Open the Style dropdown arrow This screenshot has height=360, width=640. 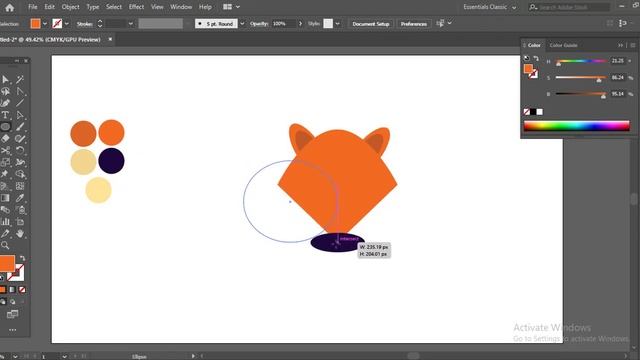[338, 24]
